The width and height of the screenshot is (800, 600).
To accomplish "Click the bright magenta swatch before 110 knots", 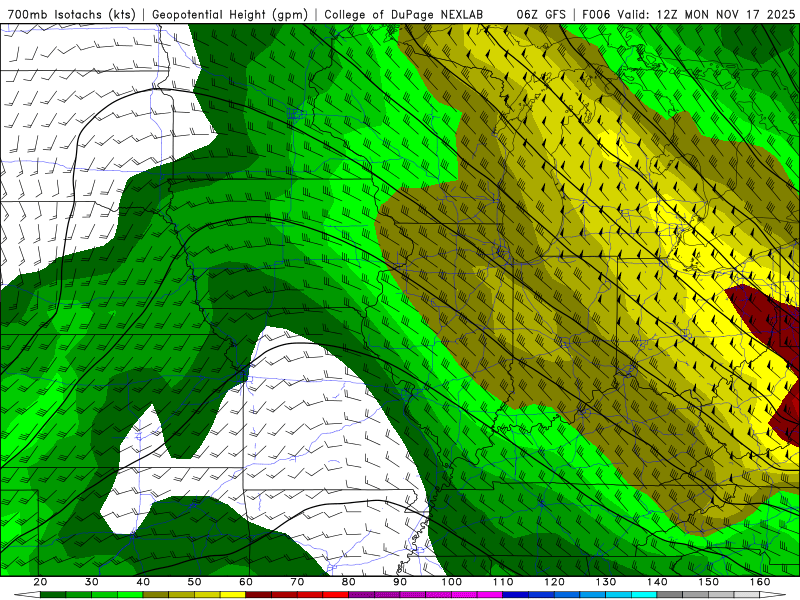I will click(x=490, y=594).
